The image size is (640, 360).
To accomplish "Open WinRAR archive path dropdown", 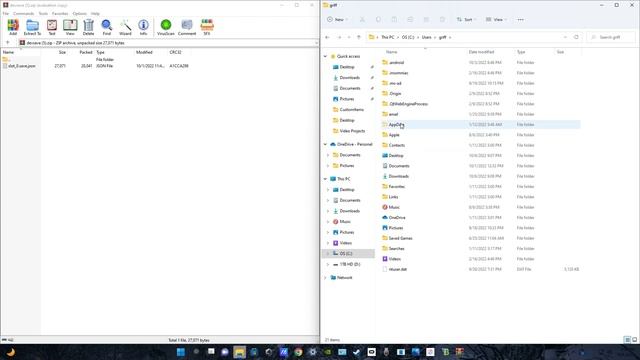I will pyautogui.click(x=316, y=42).
